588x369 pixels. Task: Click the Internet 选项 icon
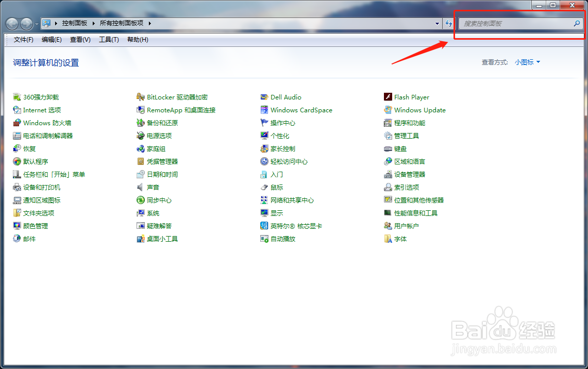click(x=17, y=110)
